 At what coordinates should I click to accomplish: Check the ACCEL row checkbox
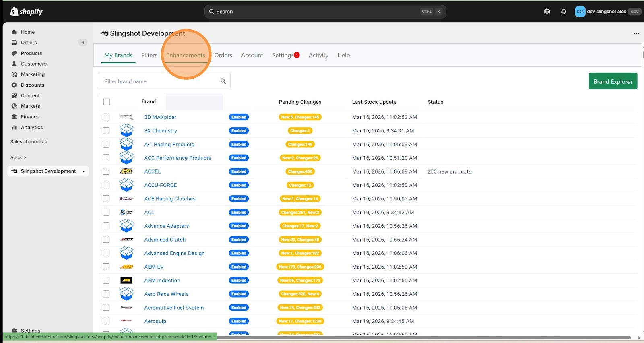(106, 171)
